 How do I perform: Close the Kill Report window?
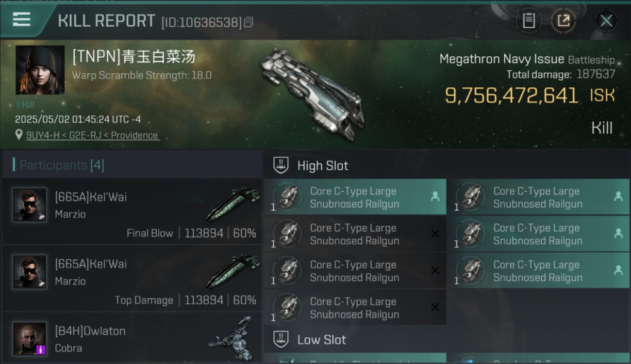(606, 20)
